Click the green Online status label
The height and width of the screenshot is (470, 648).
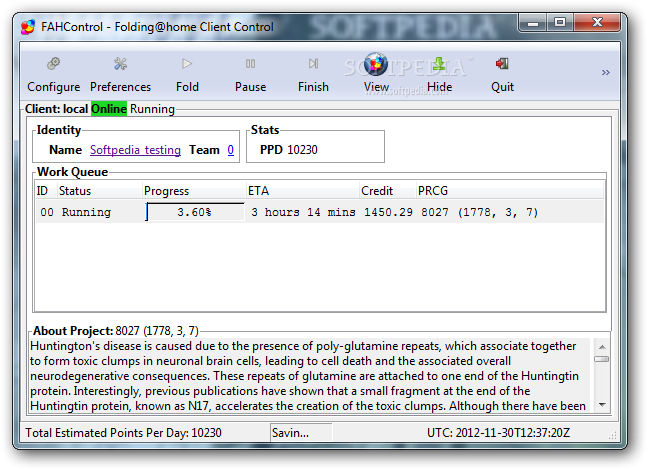109,109
